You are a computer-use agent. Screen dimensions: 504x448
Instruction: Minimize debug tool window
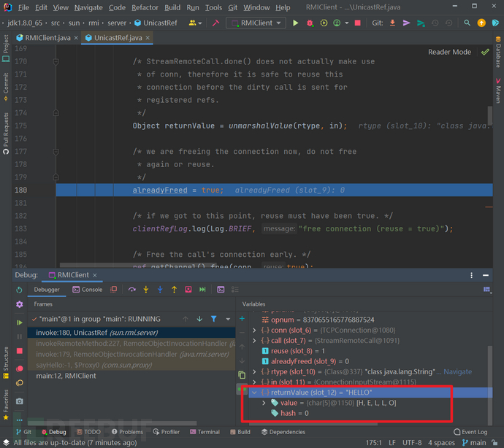click(x=485, y=275)
